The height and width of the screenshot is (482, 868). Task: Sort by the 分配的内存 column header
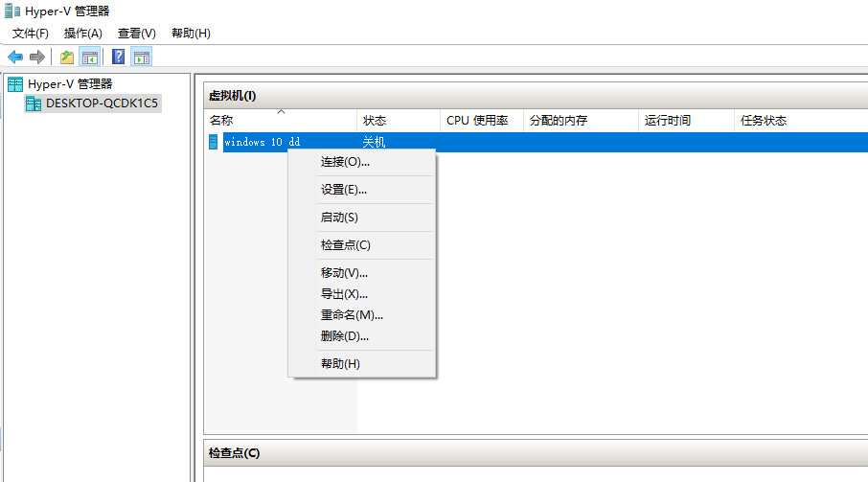581,120
